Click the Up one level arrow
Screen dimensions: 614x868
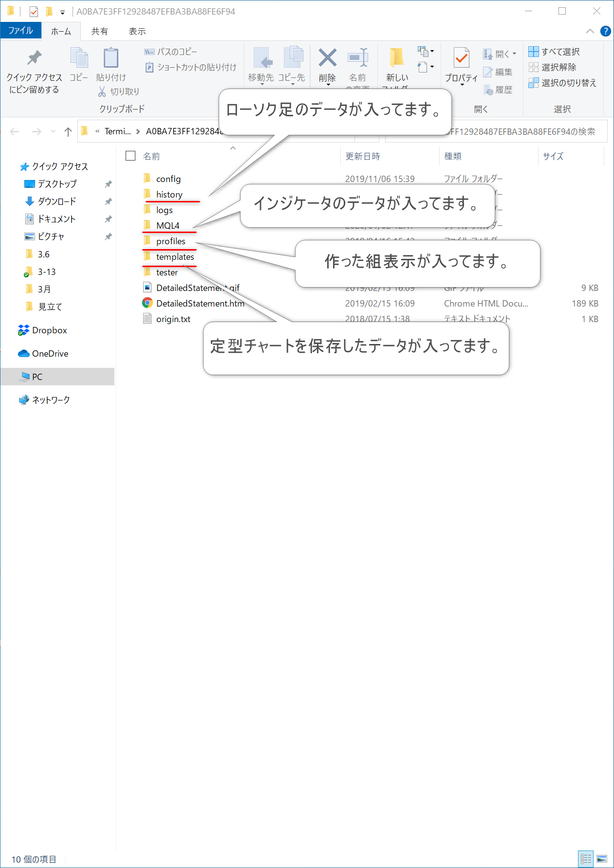(x=68, y=131)
